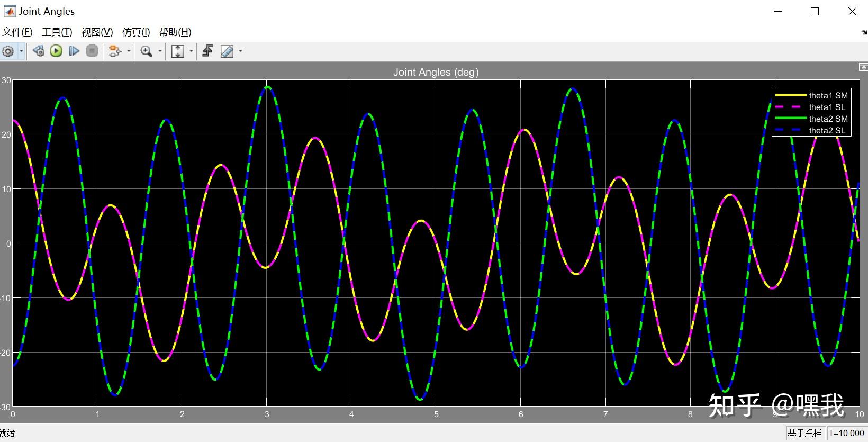This screenshot has width=868, height=442.
Task: Click the theta1 SL legend entry
Action: [x=811, y=107]
